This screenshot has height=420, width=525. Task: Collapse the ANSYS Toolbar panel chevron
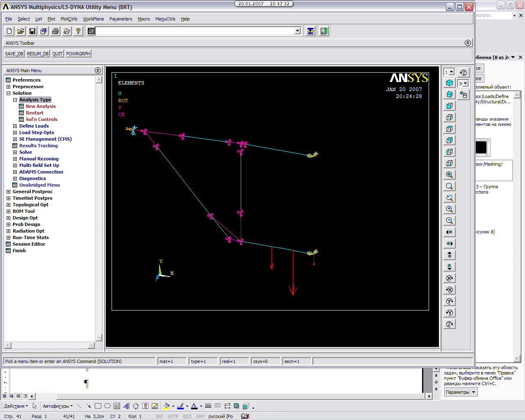tap(468, 43)
